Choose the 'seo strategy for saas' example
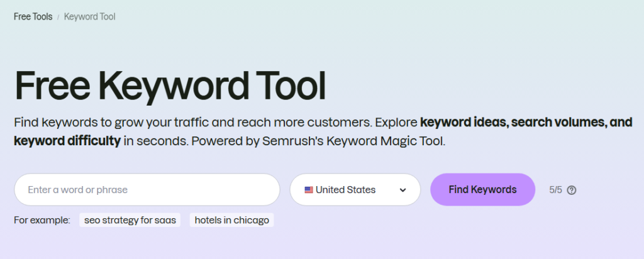 (x=130, y=220)
